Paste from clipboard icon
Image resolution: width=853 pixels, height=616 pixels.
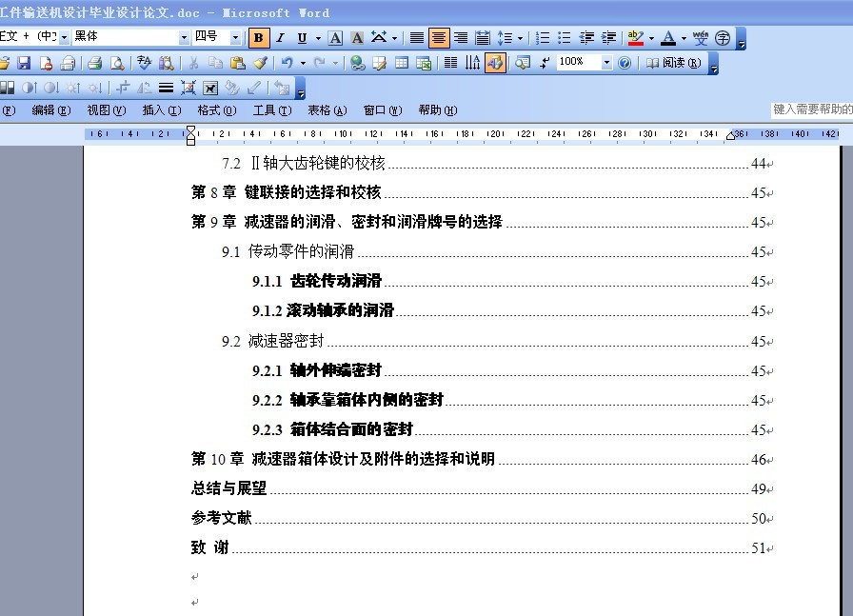click(x=237, y=63)
